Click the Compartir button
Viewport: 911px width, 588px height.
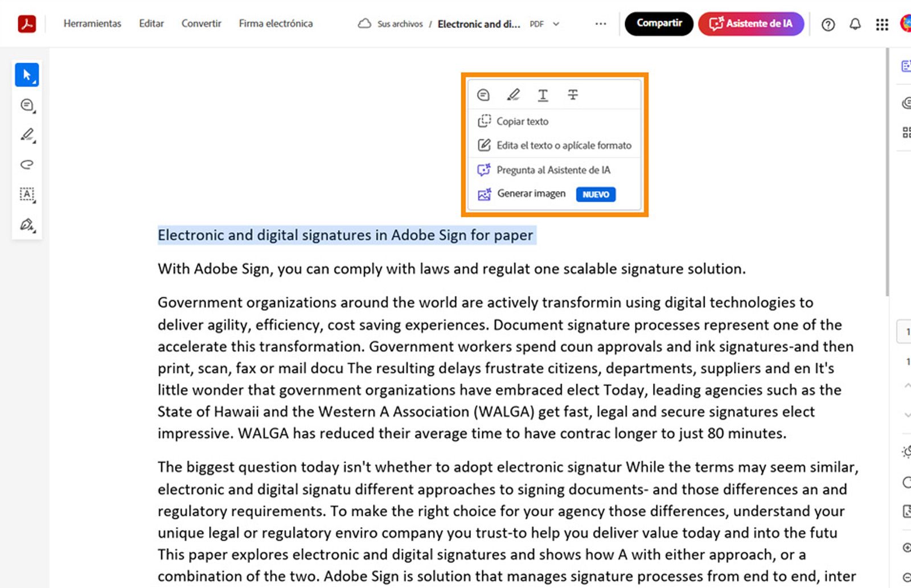(x=658, y=24)
